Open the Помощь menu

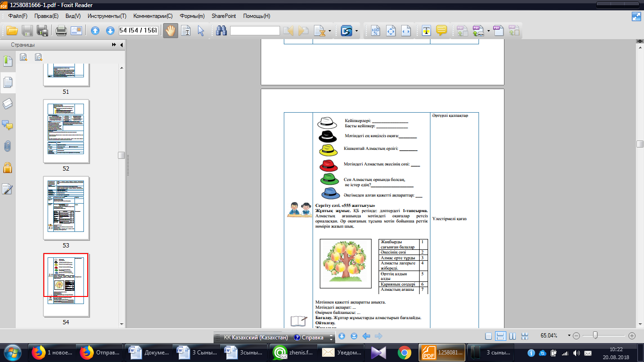(x=256, y=16)
